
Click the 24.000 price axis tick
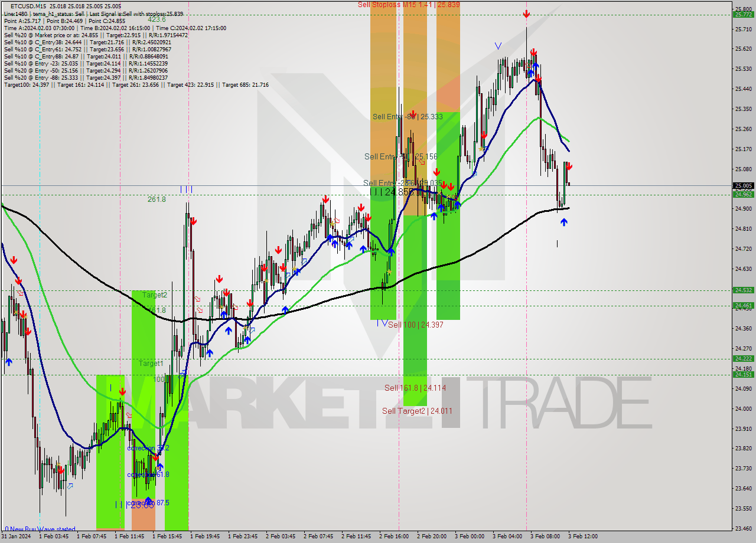coord(743,408)
